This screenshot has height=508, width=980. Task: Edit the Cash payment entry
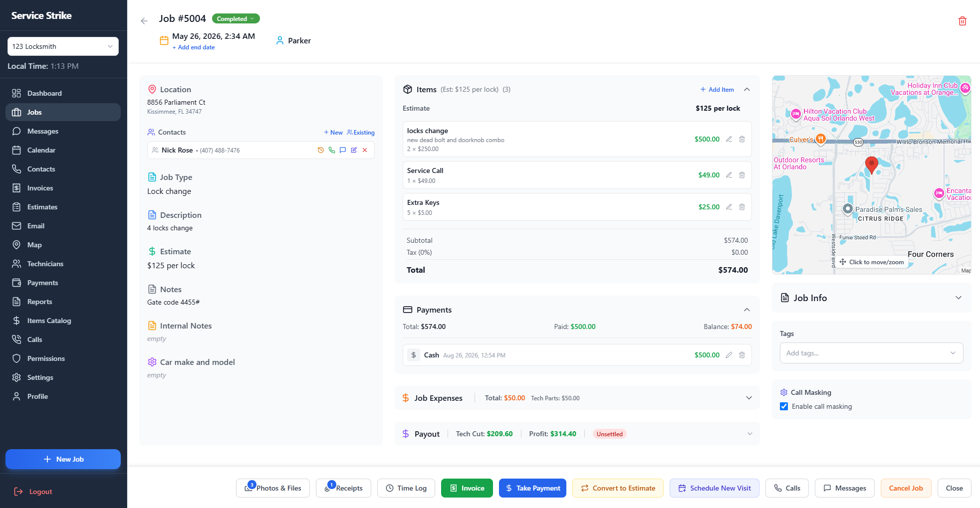(x=729, y=355)
